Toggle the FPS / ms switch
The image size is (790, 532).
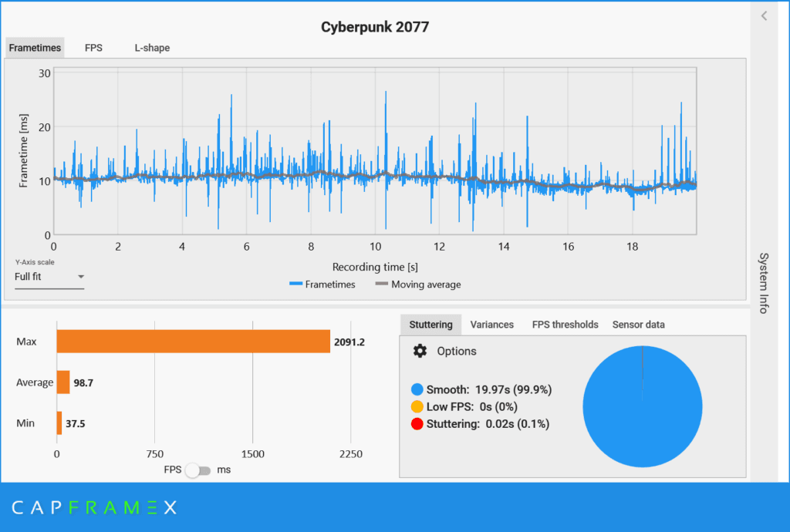point(198,470)
